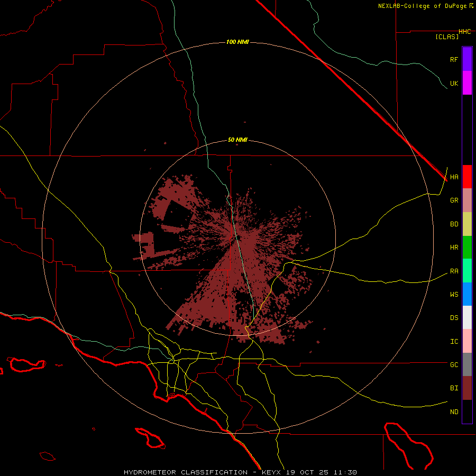Click the WS legend label

[454, 294]
